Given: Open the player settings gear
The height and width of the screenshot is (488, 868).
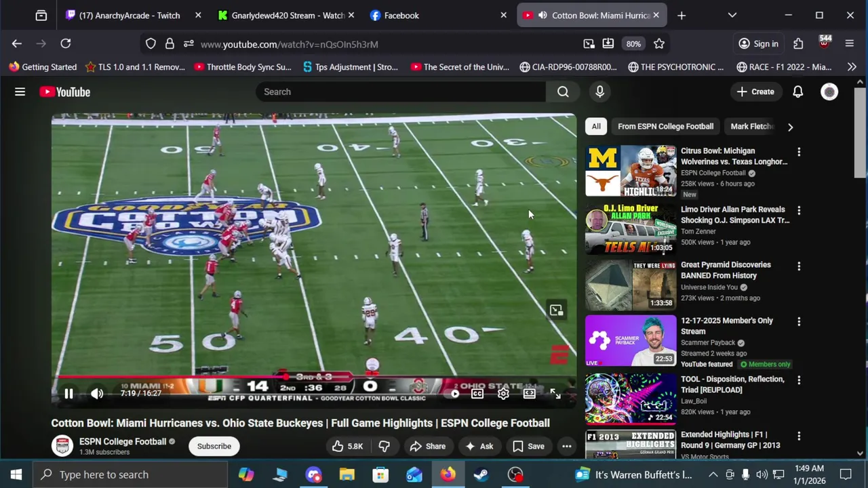Looking at the screenshot, I should [x=503, y=393].
